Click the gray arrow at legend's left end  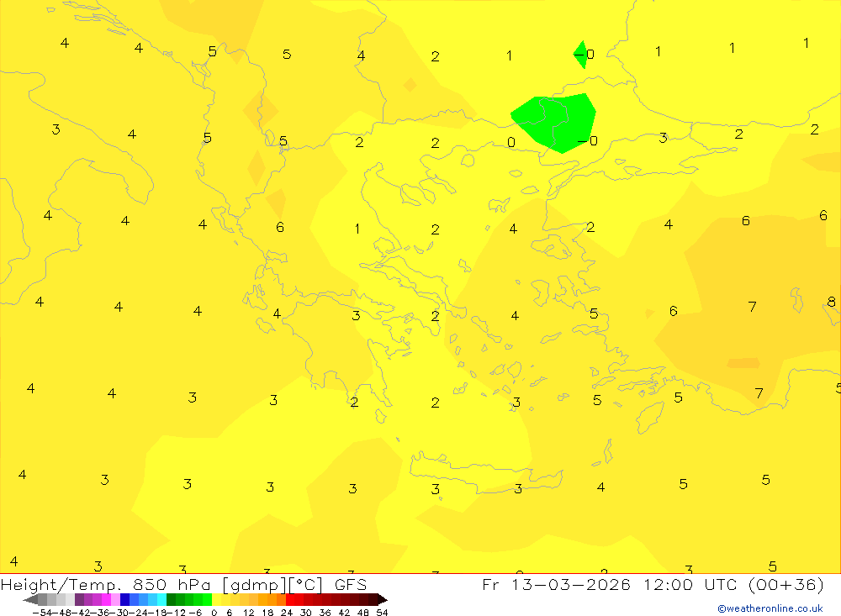pyautogui.click(x=30, y=599)
